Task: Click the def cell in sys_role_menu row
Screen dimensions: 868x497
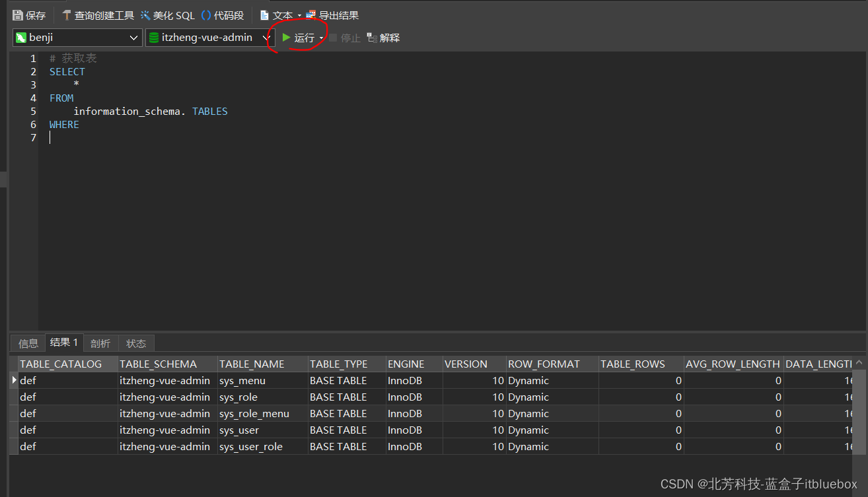Action: (x=68, y=413)
